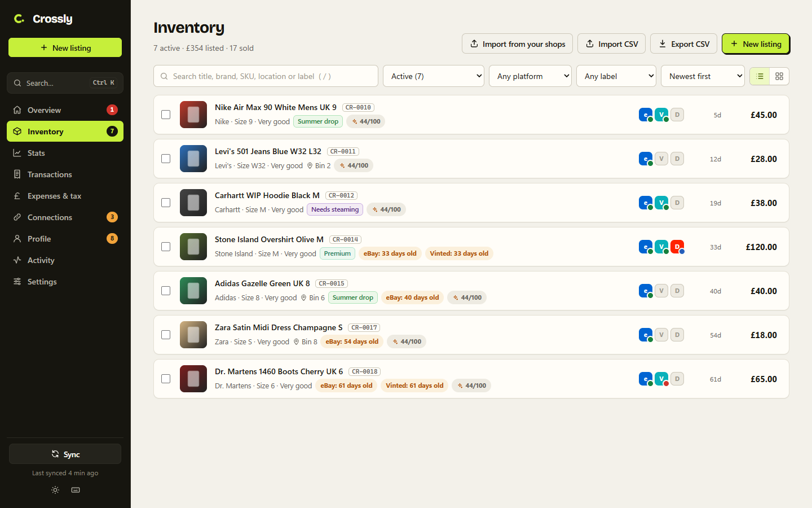
Task: Open Transactions in sidebar
Action: (x=65, y=174)
